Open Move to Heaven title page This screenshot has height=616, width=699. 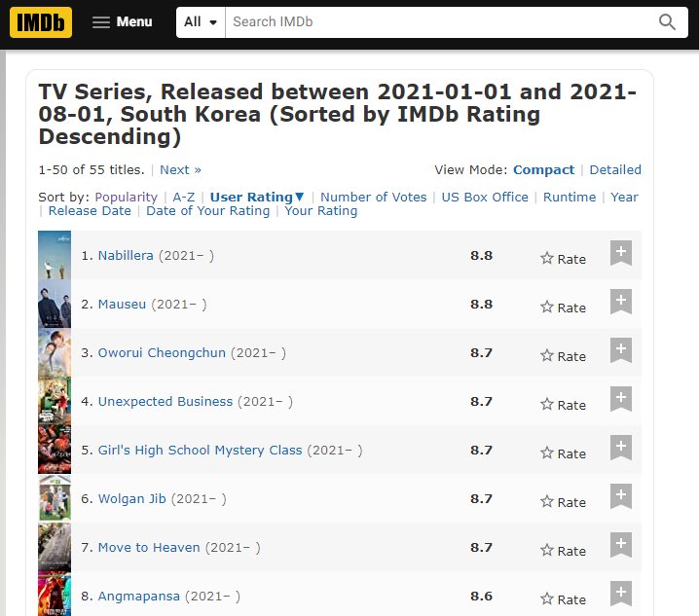click(x=149, y=547)
